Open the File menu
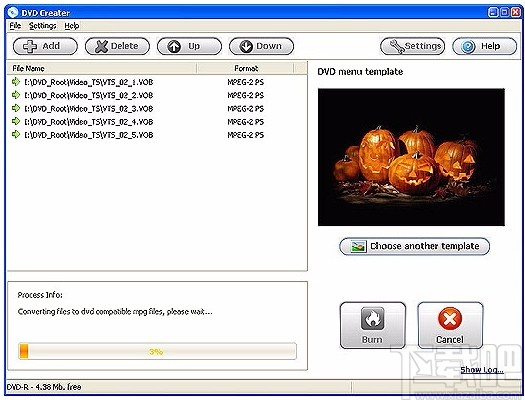 coord(15,26)
